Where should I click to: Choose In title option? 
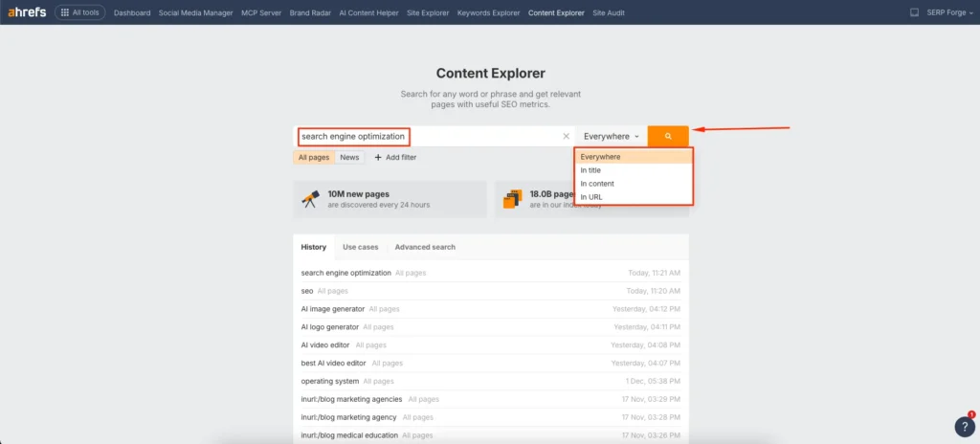point(634,170)
